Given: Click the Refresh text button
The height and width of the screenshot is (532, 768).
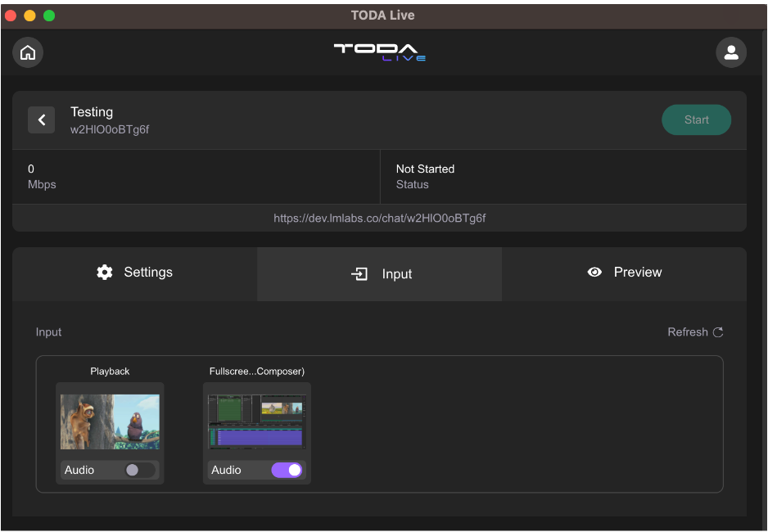Looking at the screenshot, I should click(688, 332).
